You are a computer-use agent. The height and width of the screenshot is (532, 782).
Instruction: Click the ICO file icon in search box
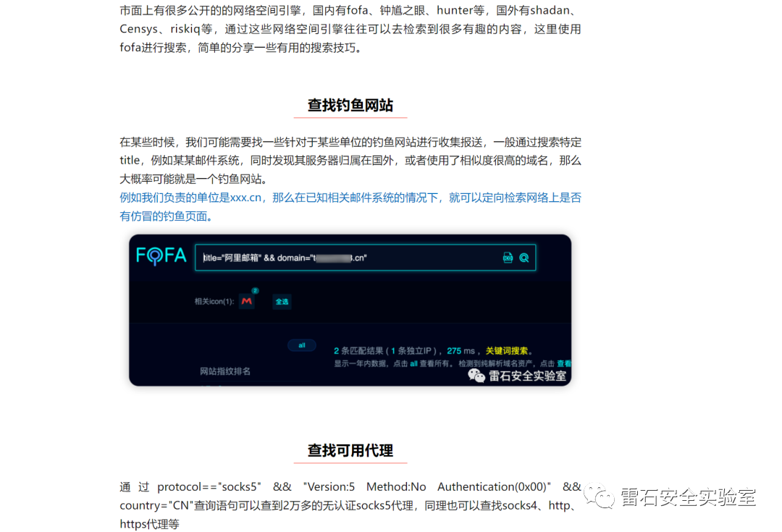[508, 258]
